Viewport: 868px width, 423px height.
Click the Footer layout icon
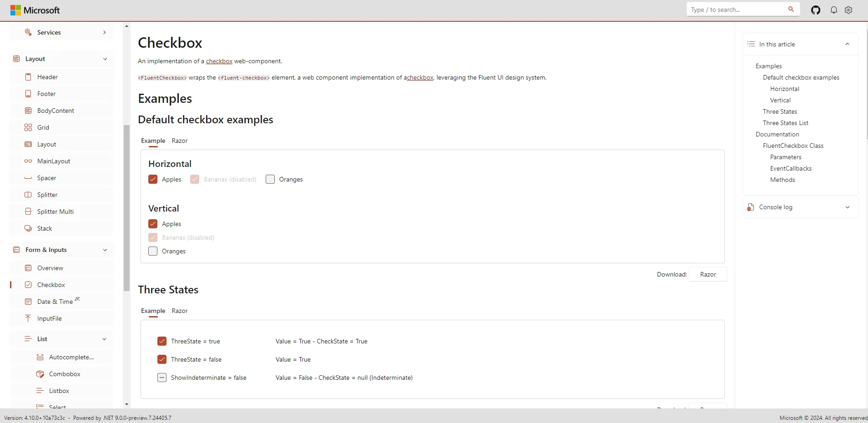tap(28, 94)
